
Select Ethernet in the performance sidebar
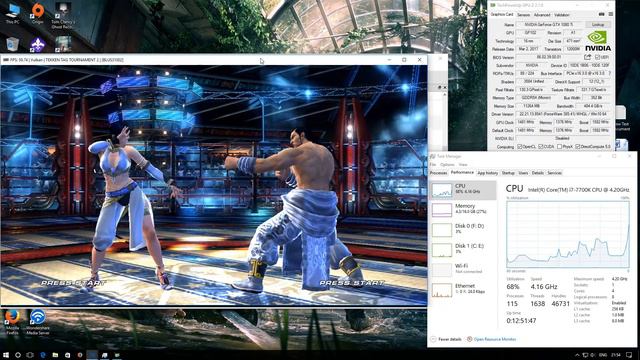click(x=463, y=289)
